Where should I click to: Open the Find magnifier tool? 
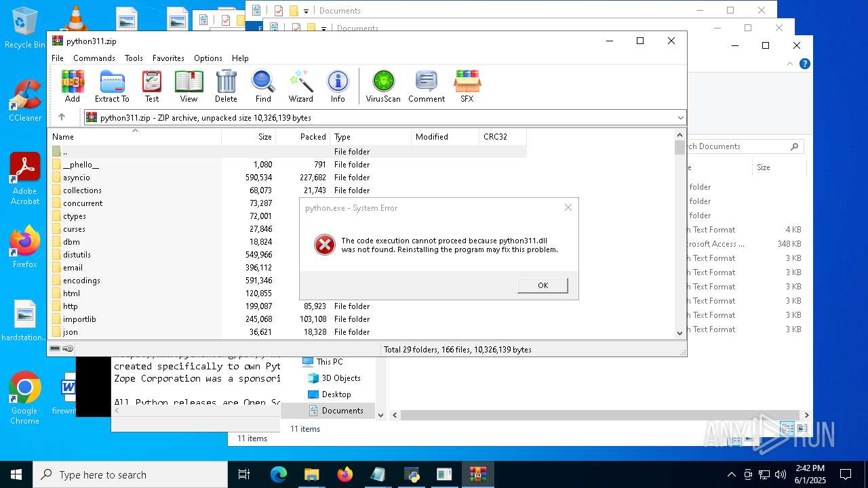(263, 86)
